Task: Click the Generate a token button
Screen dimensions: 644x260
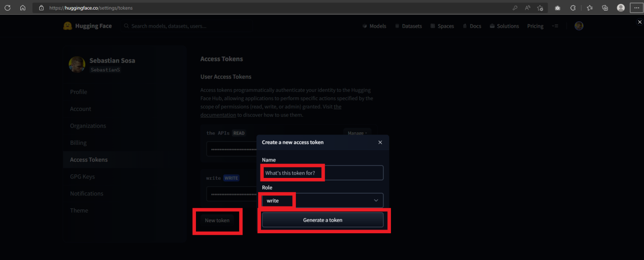Action: click(323, 220)
